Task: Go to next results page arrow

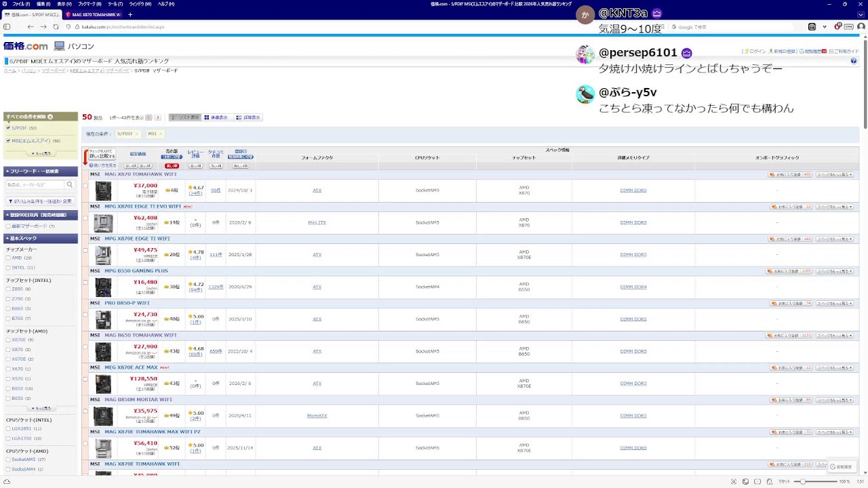Action: click(158, 117)
